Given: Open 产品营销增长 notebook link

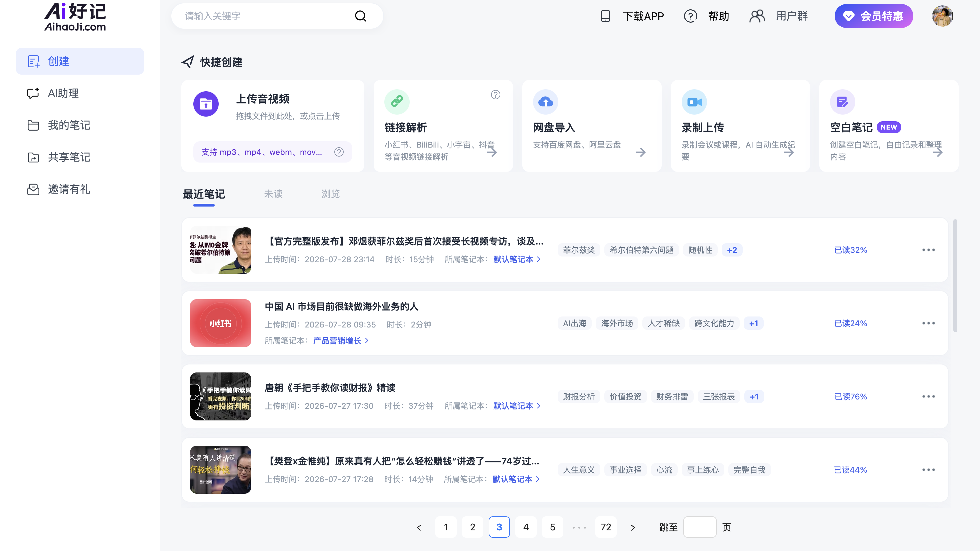Looking at the screenshot, I should tap(340, 341).
